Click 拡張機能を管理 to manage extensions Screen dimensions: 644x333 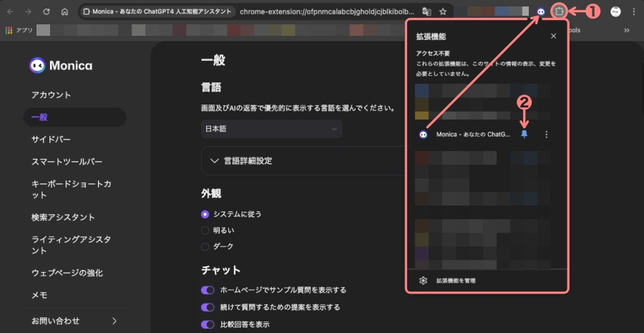456,281
